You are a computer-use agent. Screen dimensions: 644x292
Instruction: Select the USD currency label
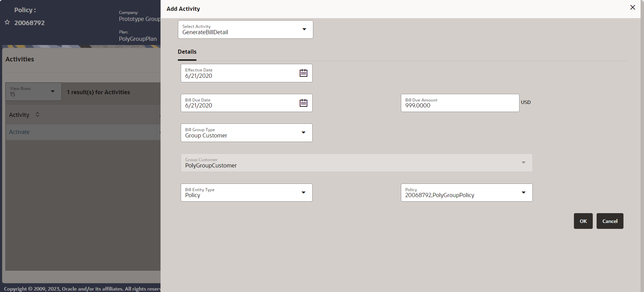(526, 102)
